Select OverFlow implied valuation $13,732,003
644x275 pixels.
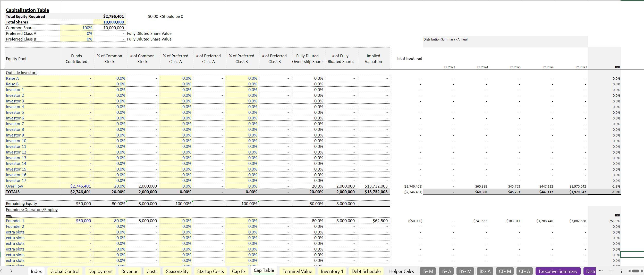[374, 186]
